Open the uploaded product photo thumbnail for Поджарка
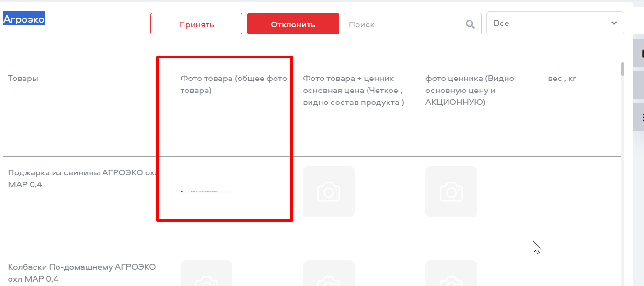 click(x=206, y=192)
